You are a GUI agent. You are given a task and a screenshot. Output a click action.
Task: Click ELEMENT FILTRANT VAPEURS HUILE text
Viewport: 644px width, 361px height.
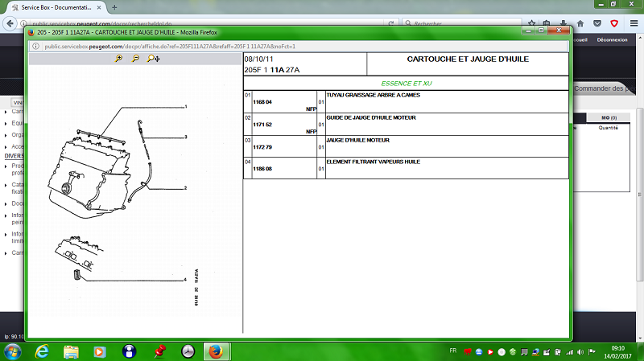(373, 162)
